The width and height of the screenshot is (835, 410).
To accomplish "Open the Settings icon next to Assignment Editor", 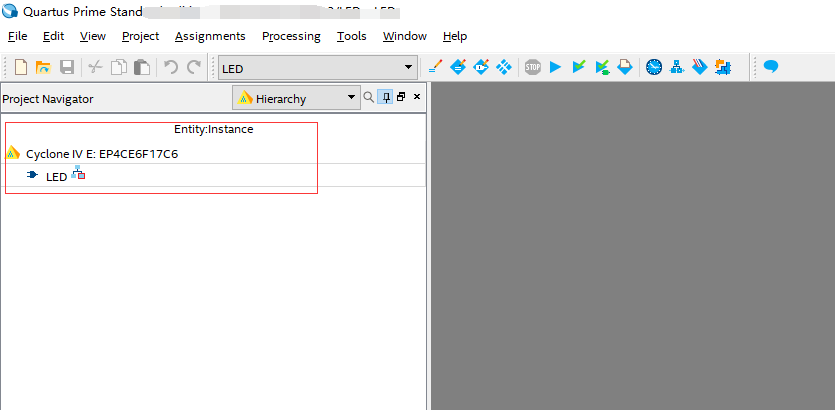I will pos(458,67).
